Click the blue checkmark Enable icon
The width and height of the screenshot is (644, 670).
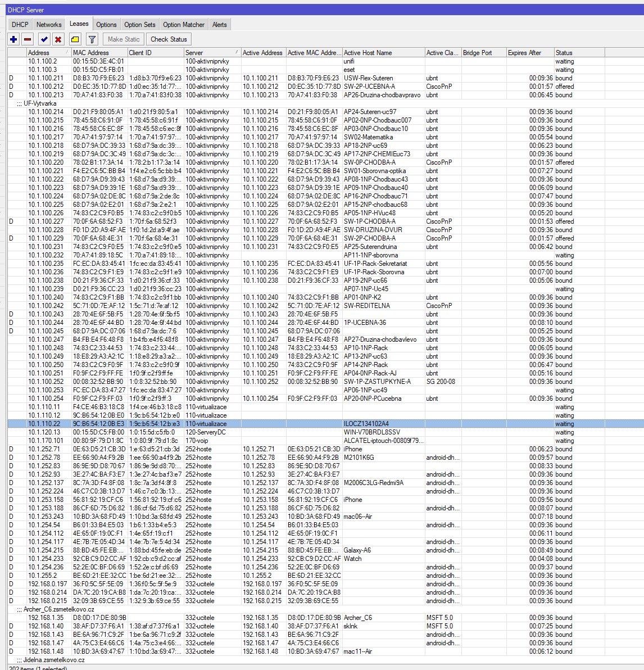click(x=44, y=39)
